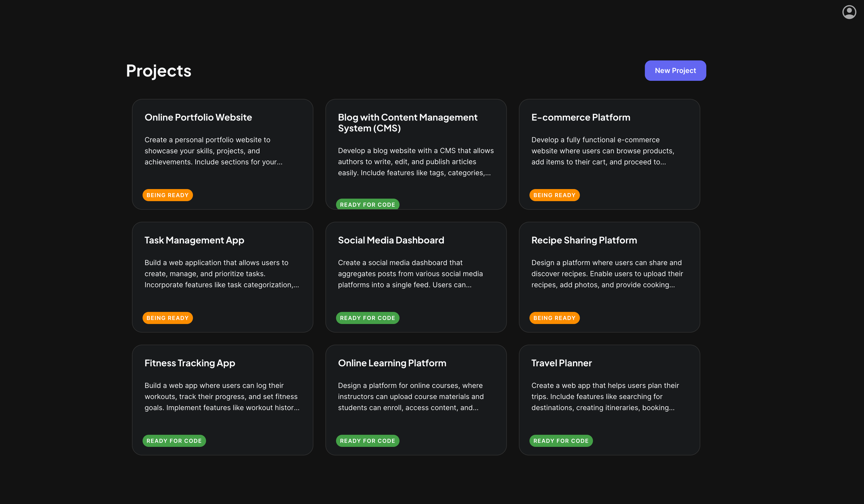Select the Fitness Tracking App title

tap(190, 363)
